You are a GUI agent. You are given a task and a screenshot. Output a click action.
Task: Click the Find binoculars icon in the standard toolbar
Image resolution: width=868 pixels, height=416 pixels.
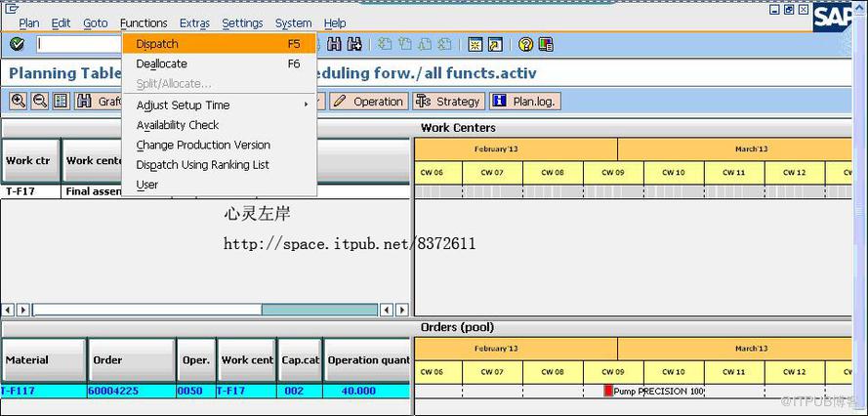(x=334, y=44)
